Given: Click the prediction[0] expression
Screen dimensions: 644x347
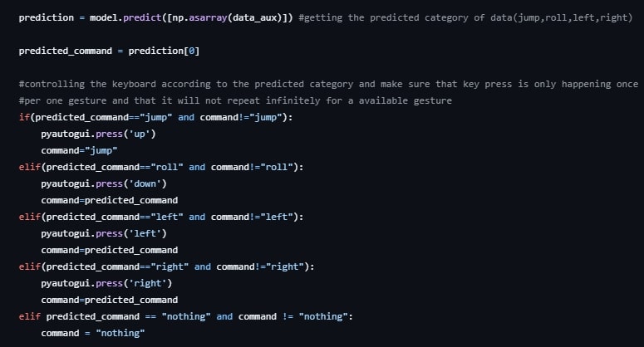Looking at the screenshot, I should pos(171,51).
